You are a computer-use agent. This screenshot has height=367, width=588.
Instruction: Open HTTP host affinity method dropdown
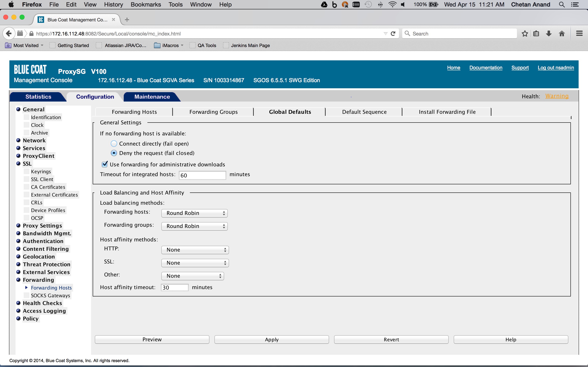pyautogui.click(x=195, y=250)
